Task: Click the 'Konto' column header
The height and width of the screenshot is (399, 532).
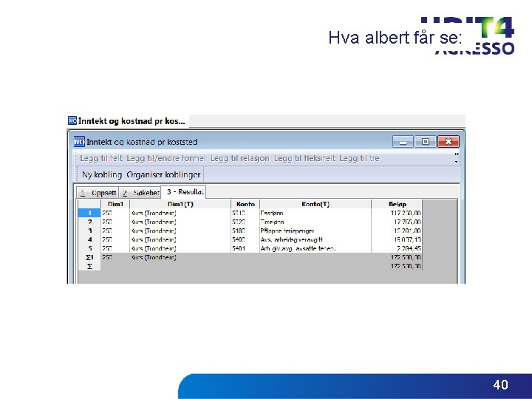Action: pos(245,204)
